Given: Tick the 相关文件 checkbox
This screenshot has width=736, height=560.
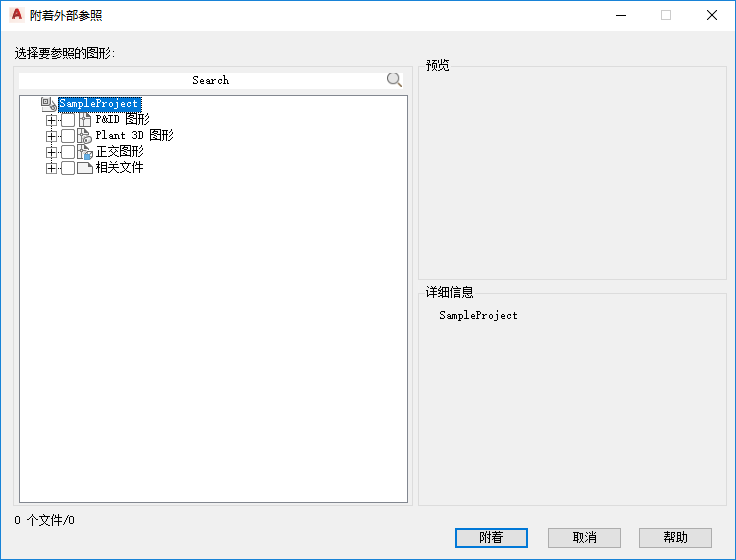Looking at the screenshot, I should pos(68,168).
